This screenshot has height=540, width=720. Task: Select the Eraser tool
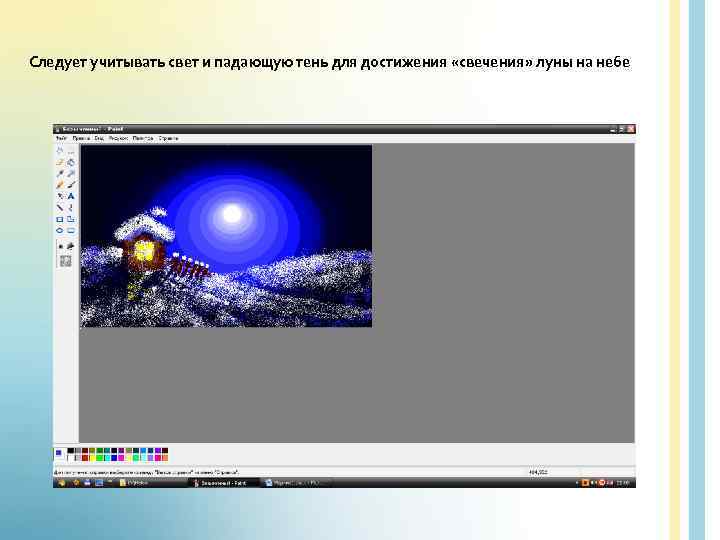(x=60, y=163)
